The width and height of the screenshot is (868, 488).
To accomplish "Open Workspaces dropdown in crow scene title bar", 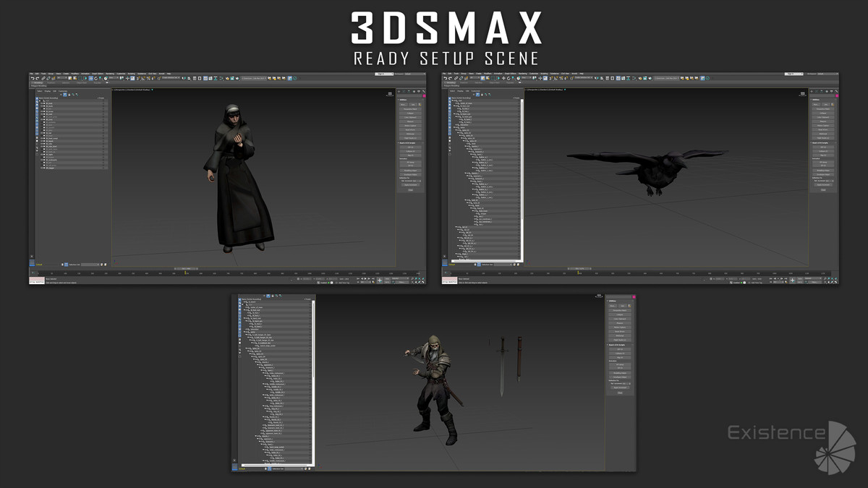I will click(826, 74).
